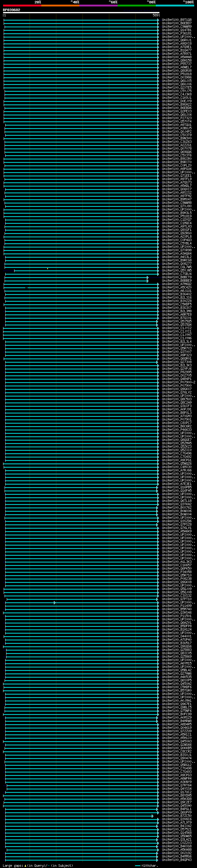Select the UniRef100_B1Q477 label
The height and width of the screenshot is (868, 197).
(x=176, y=50)
